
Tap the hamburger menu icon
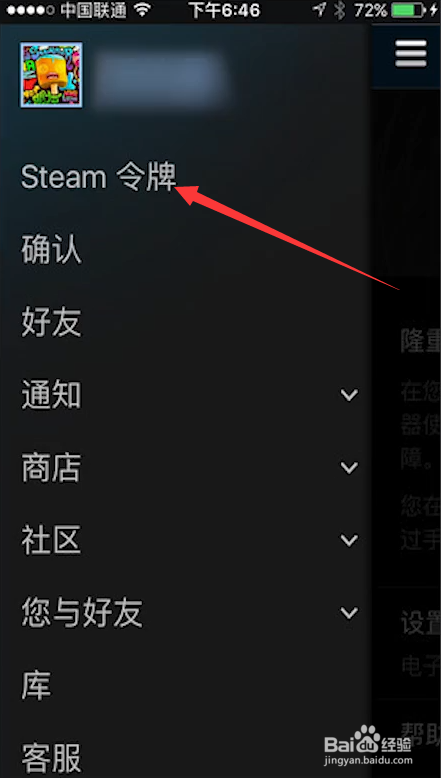click(411, 53)
